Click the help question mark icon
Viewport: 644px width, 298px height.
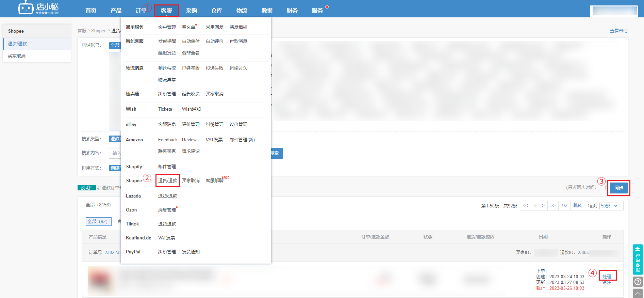tap(638, 282)
